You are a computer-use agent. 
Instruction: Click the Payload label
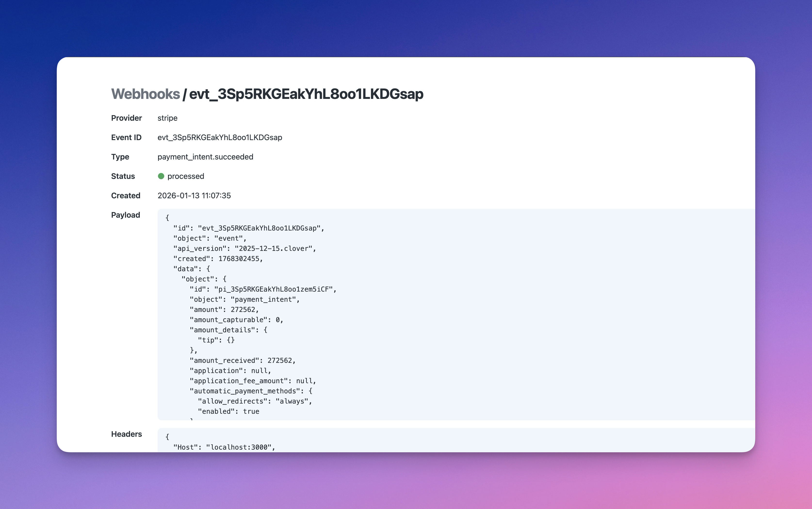[125, 215]
